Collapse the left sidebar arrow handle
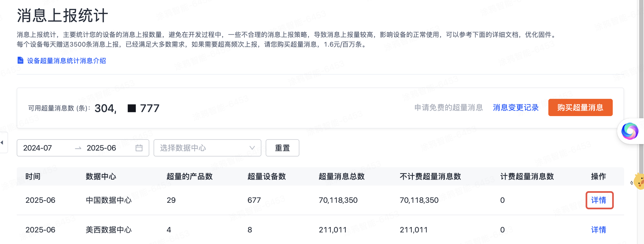 click(x=2, y=142)
